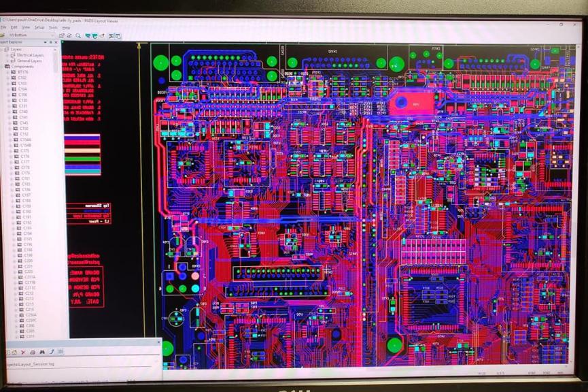Click the green bar in the layer legend
The width and height of the screenshot is (588, 392).
[82, 159]
